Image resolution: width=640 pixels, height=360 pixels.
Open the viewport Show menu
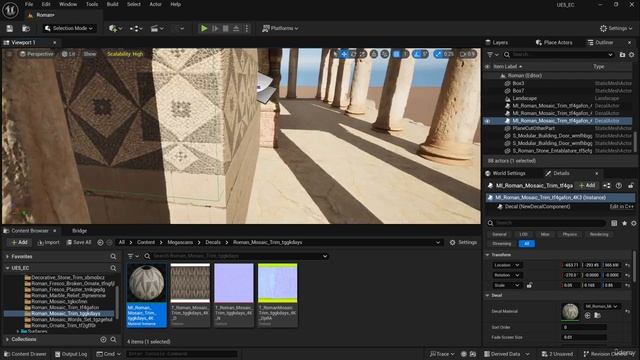click(x=89, y=54)
